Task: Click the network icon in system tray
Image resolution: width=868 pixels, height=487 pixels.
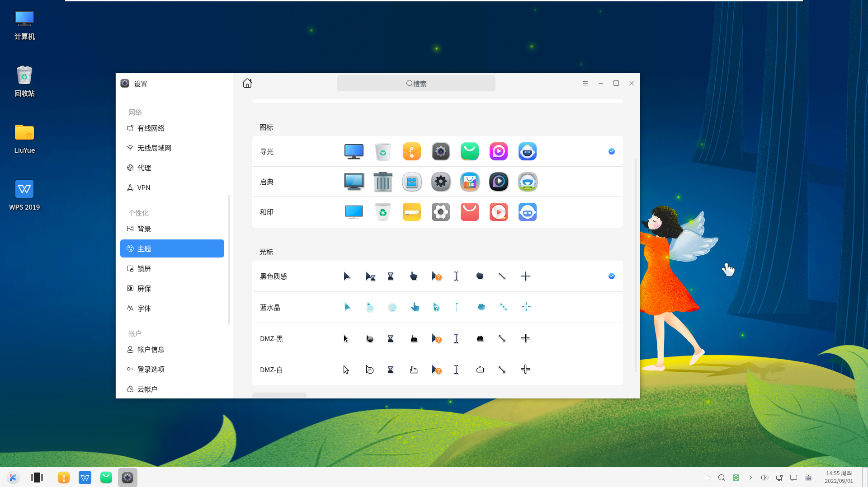Action: click(x=779, y=478)
